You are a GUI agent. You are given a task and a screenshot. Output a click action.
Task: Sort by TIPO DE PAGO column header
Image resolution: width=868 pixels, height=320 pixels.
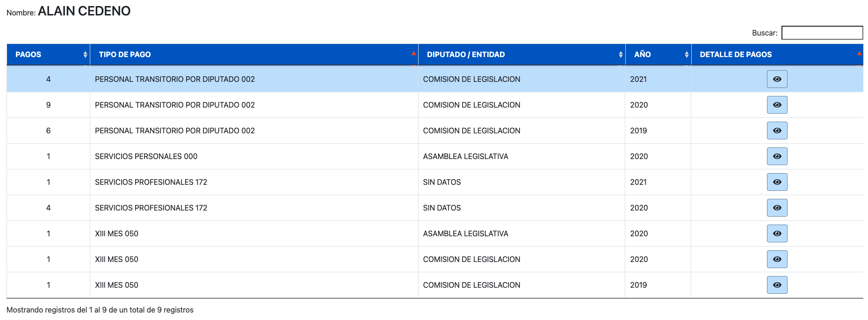pos(254,54)
